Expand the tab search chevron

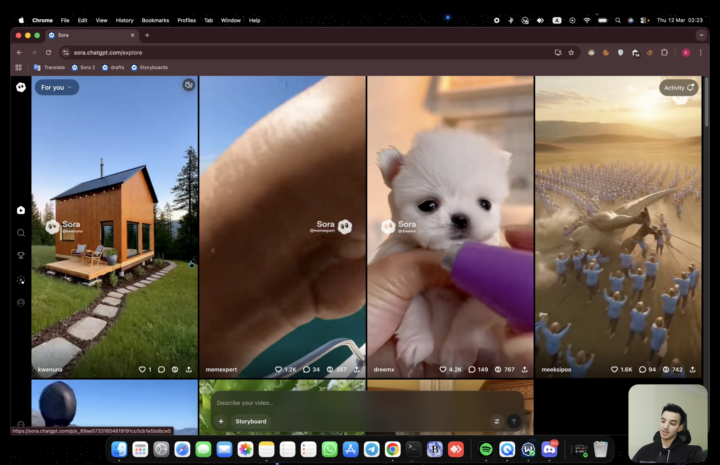tap(701, 35)
